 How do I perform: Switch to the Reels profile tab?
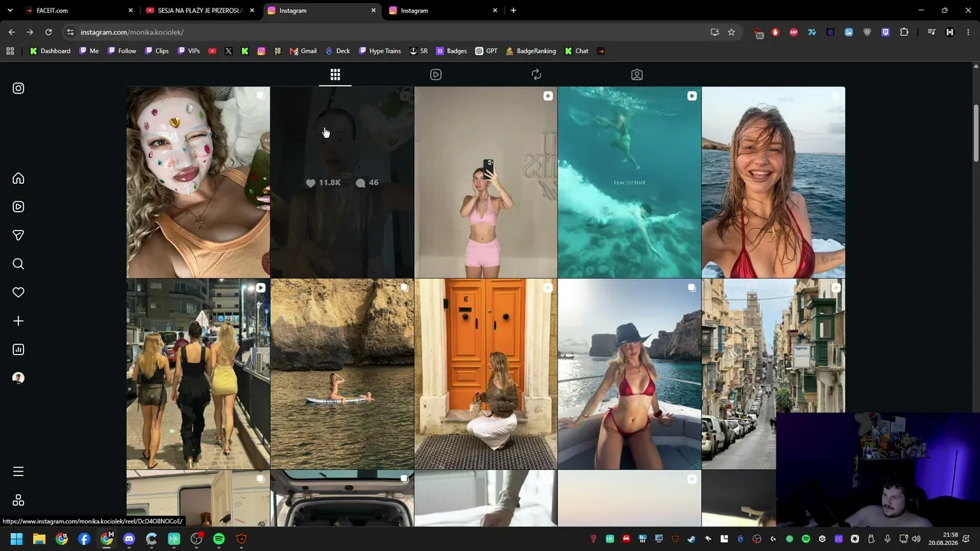[436, 74]
